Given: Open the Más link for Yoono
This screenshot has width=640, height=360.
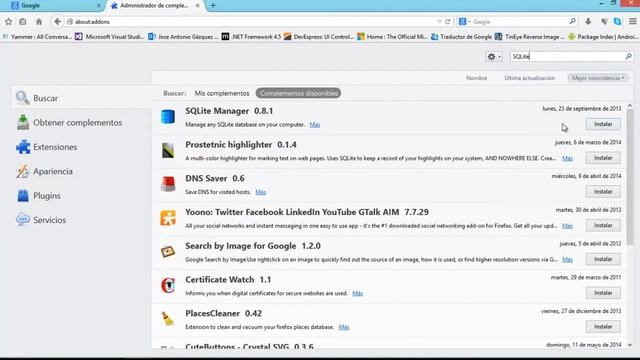Looking at the screenshot, I should coord(567,226).
